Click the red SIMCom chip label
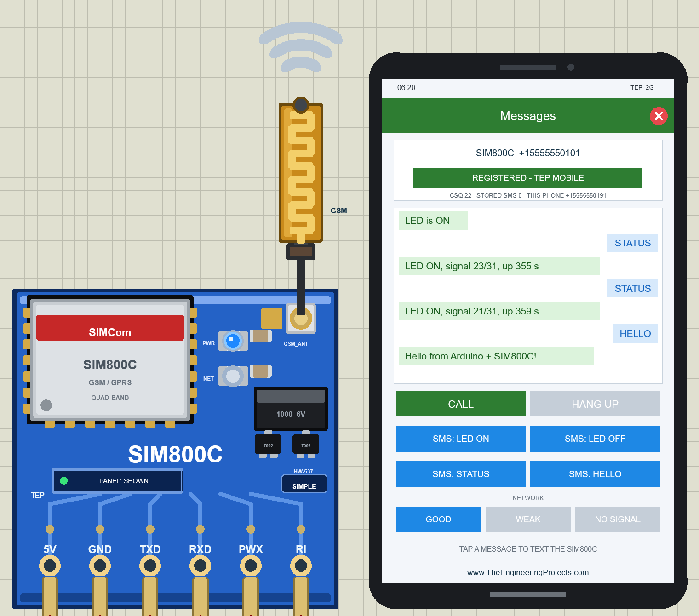699x616 pixels. pos(110,328)
